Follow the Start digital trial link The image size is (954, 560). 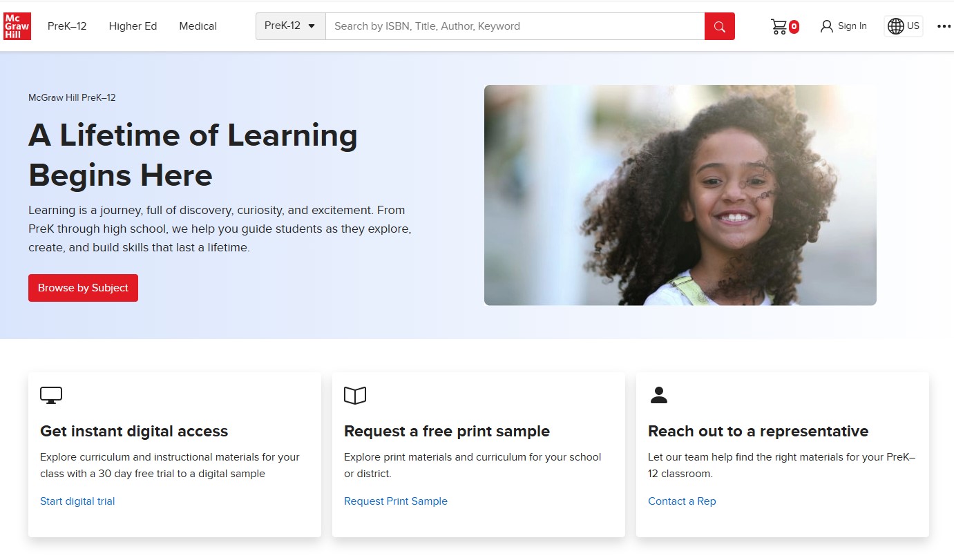click(x=77, y=501)
